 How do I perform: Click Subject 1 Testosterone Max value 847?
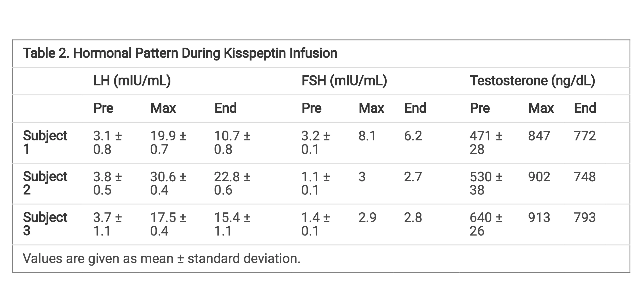[x=539, y=136]
